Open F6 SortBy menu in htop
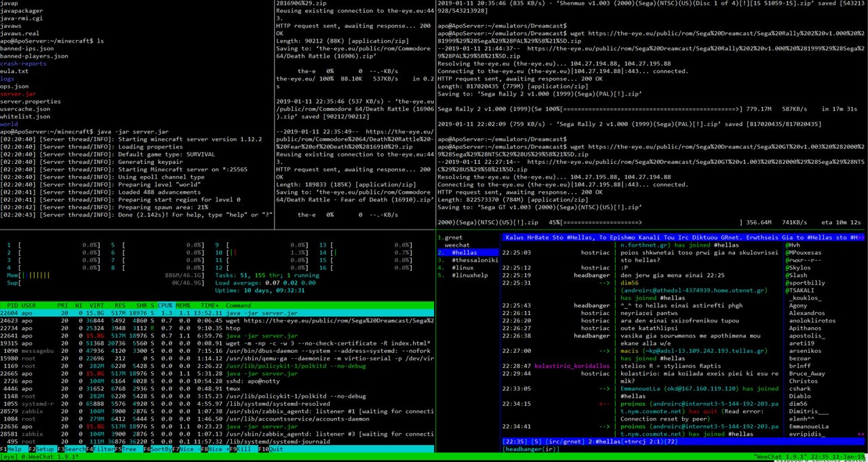The width and height of the screenshot is (868, 462). click(156, 448)
